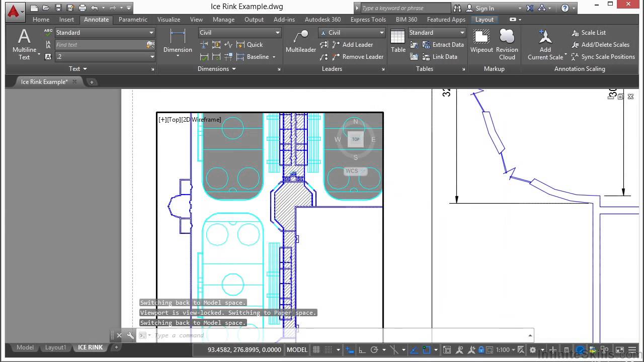The image size is (644, 362).
Task: Open the Civil dimension style dropdown
Action: click(240, 33)
